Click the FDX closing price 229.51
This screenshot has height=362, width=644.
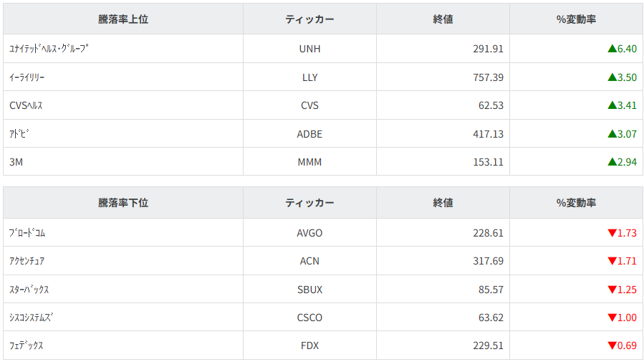[488, 346]
